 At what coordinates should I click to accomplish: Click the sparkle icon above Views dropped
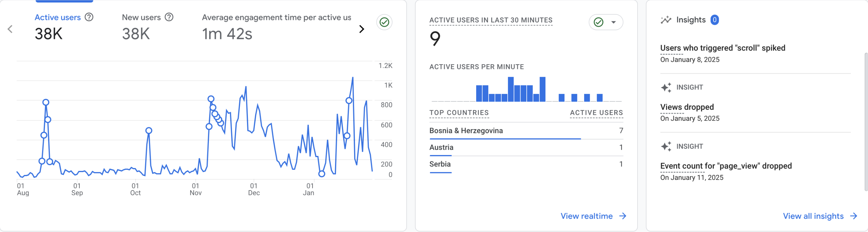tap(666, 88)
